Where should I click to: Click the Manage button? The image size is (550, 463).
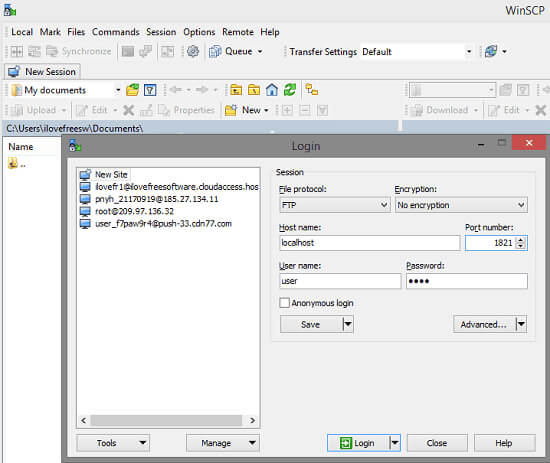(223, 443)
